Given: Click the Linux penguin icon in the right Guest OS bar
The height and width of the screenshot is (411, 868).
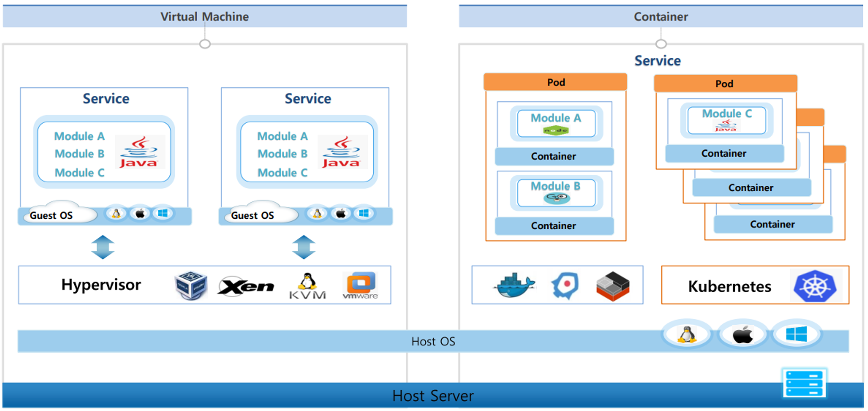Looking at the screenshot, I should [317, 214].
